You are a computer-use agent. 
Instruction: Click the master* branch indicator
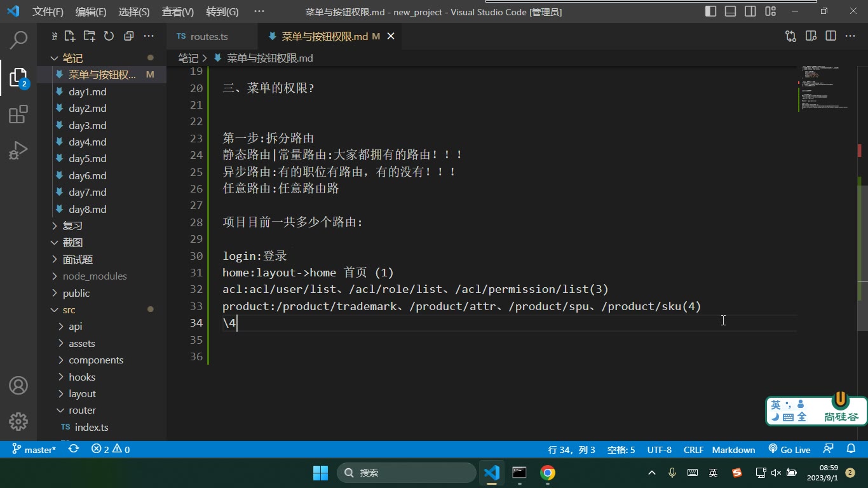(34, 449)
